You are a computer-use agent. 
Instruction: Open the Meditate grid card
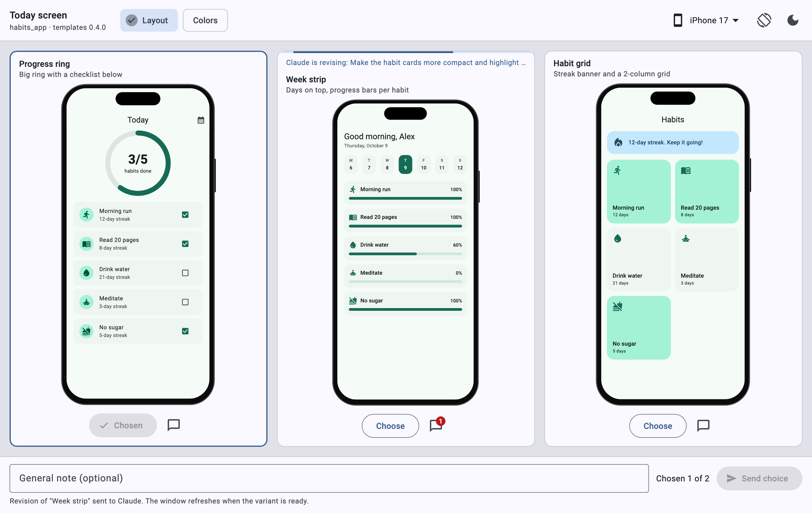click(x=707, y=259)
